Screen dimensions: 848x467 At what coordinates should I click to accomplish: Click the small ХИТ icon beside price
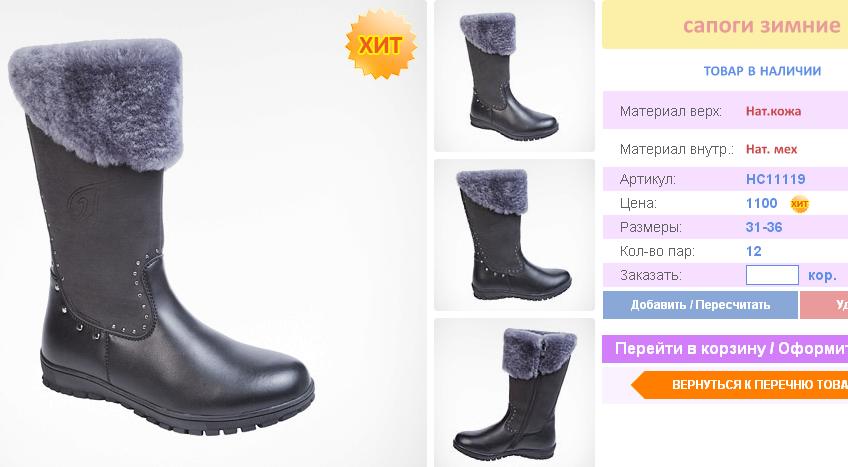pyautogui.click(x=799, y=204)
